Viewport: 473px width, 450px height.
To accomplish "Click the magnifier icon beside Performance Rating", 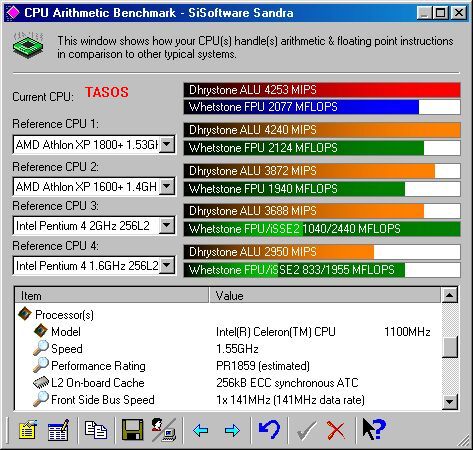I will click(41, 365).
